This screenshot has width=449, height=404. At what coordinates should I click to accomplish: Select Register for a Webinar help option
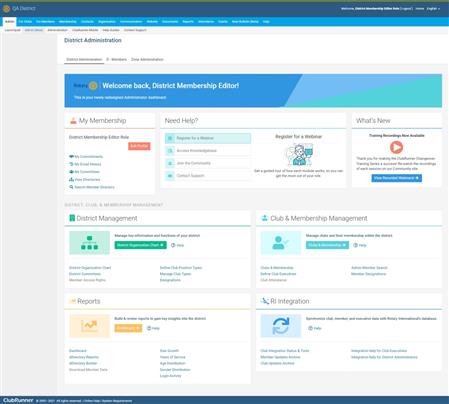click(x=208, y=138)
